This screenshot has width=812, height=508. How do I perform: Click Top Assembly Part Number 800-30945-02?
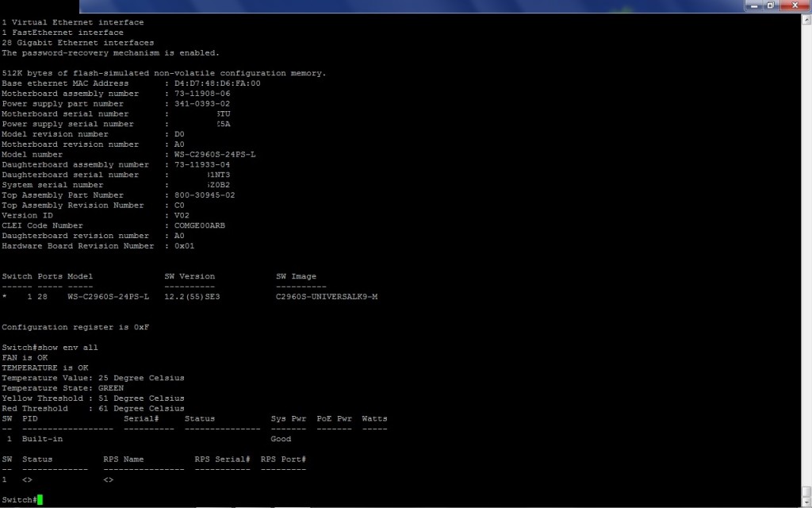click(205, 195)
